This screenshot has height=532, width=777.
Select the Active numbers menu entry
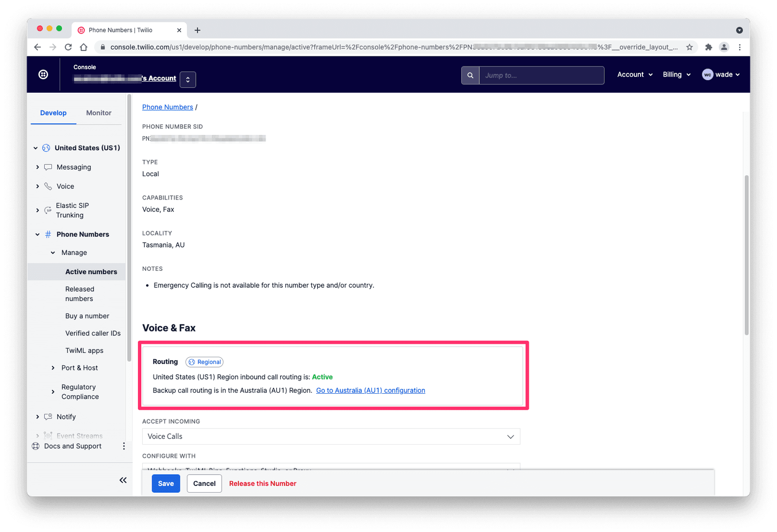pos(91,271)
